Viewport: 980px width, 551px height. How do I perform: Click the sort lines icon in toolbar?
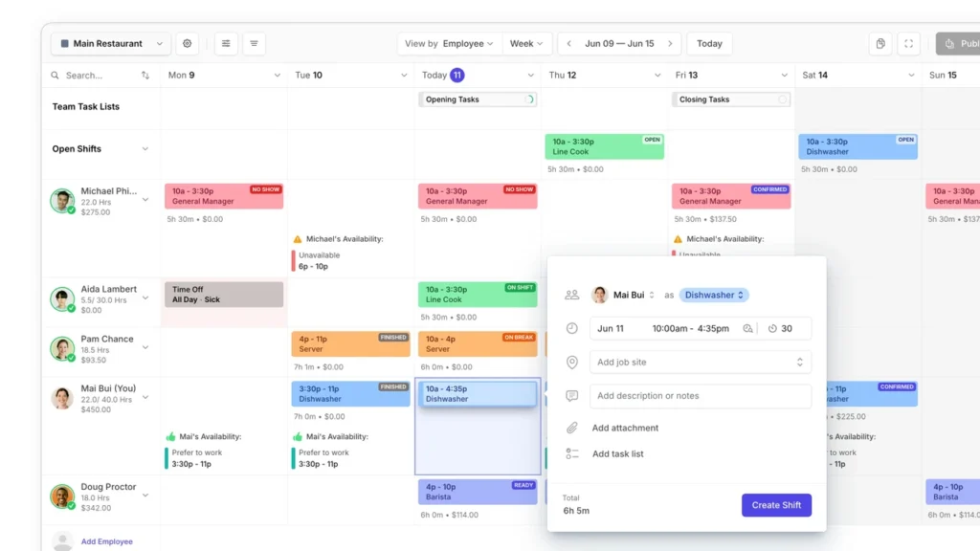click(x=254, y=44)
